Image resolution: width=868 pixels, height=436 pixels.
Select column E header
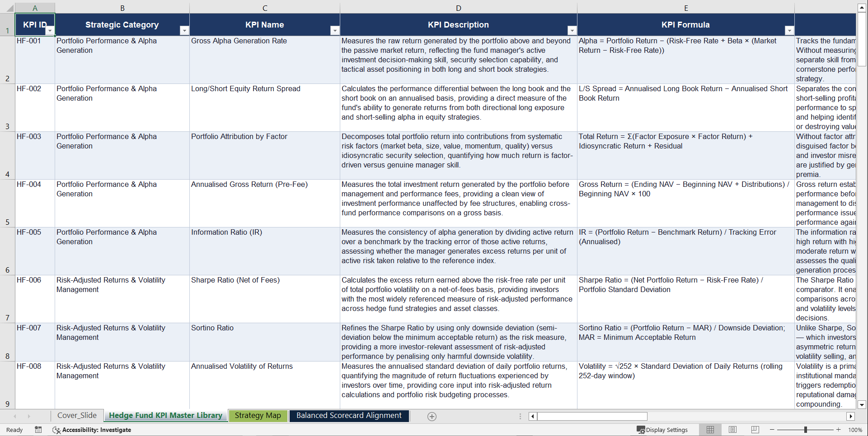[x=686, y=8]
